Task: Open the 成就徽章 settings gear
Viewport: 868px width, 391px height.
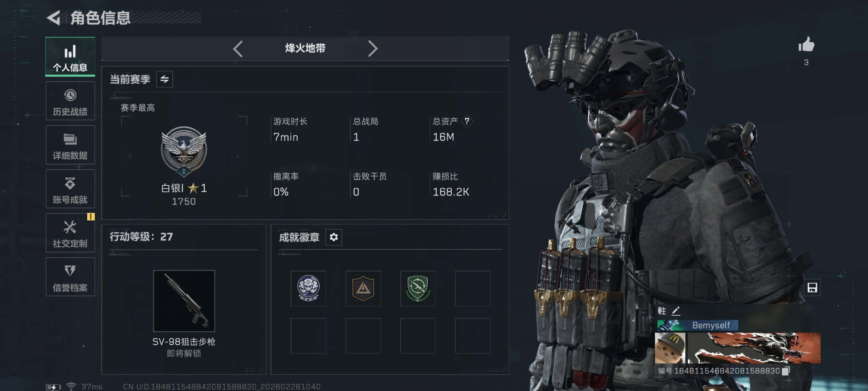Action: [x=334, y=237]
